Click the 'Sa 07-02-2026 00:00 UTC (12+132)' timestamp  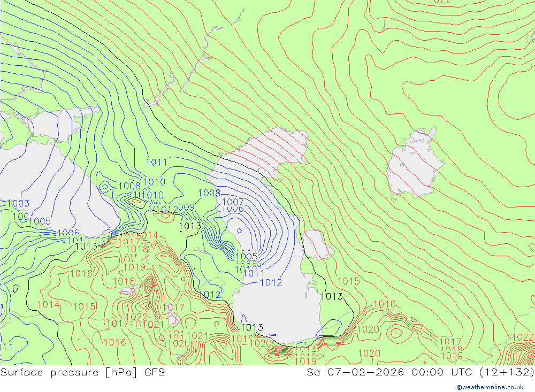click(421, 372)
